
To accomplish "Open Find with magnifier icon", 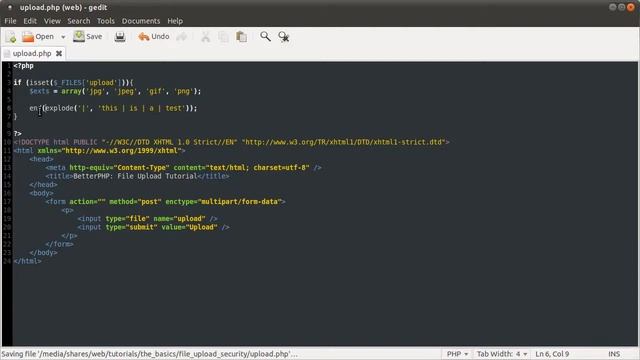I will 265,37.
